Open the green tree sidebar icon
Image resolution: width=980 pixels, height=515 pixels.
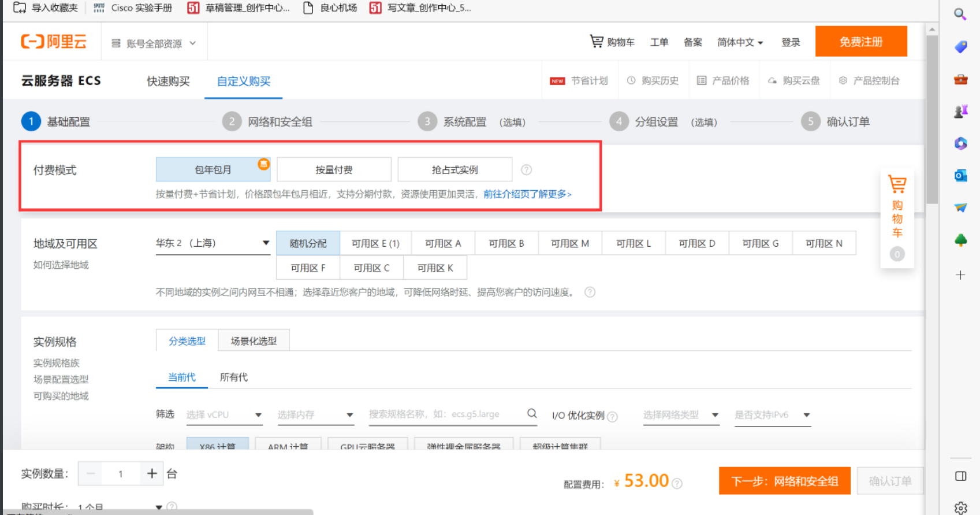960,240
